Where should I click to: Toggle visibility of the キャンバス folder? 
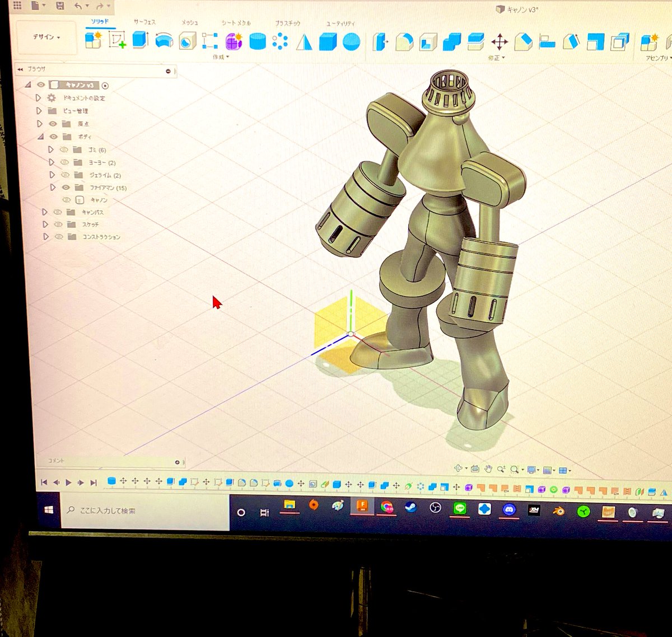[57, 212]
